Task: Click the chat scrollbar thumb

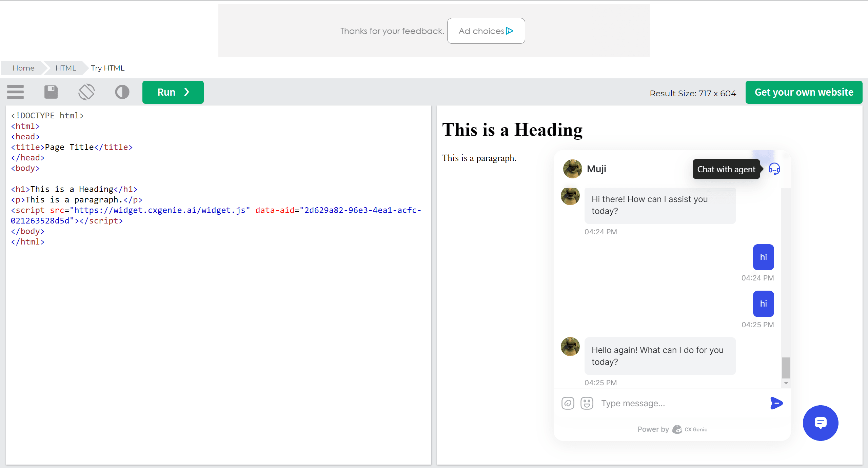Action: (x=786, y=368)
